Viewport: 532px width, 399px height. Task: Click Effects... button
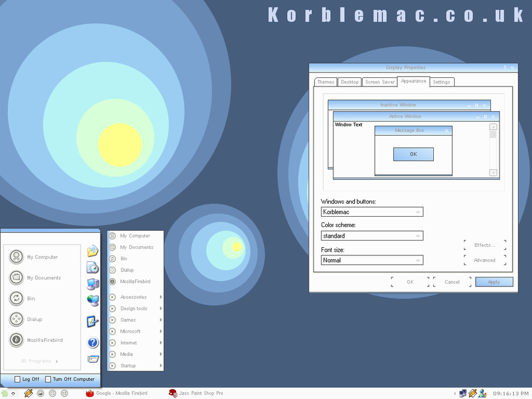[485, 245]
